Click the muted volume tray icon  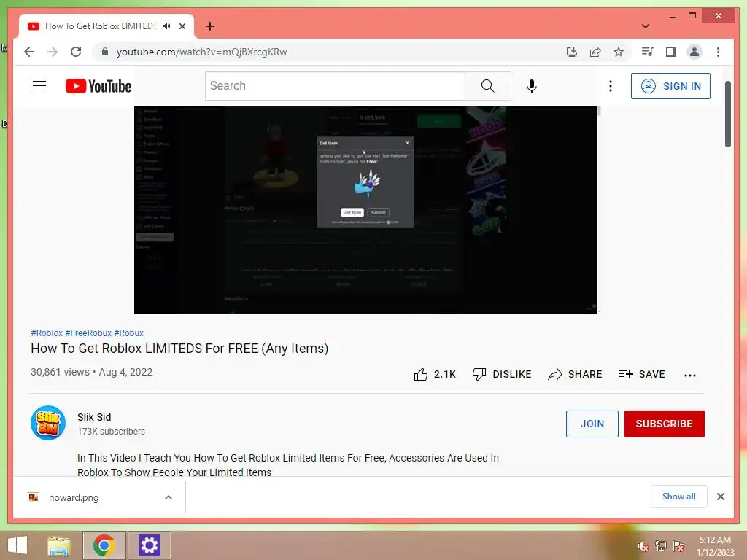(x=643, y=546)
